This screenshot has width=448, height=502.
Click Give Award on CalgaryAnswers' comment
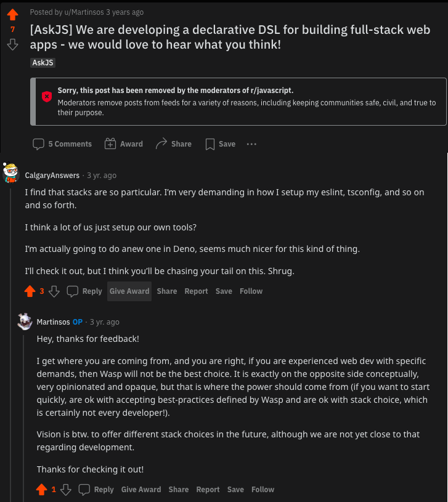coord(129,291)
